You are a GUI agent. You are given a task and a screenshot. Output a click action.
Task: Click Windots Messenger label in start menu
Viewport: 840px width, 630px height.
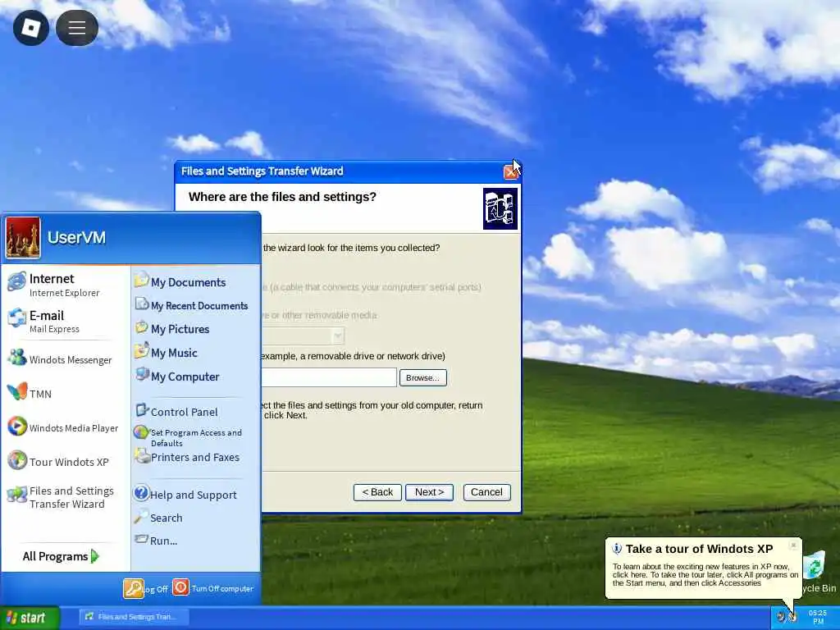71,360
